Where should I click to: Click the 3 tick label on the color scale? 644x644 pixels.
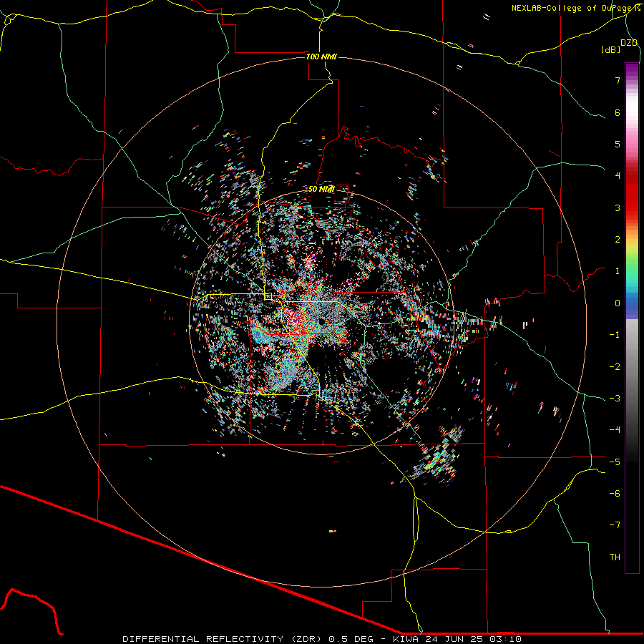coord(618,208)
